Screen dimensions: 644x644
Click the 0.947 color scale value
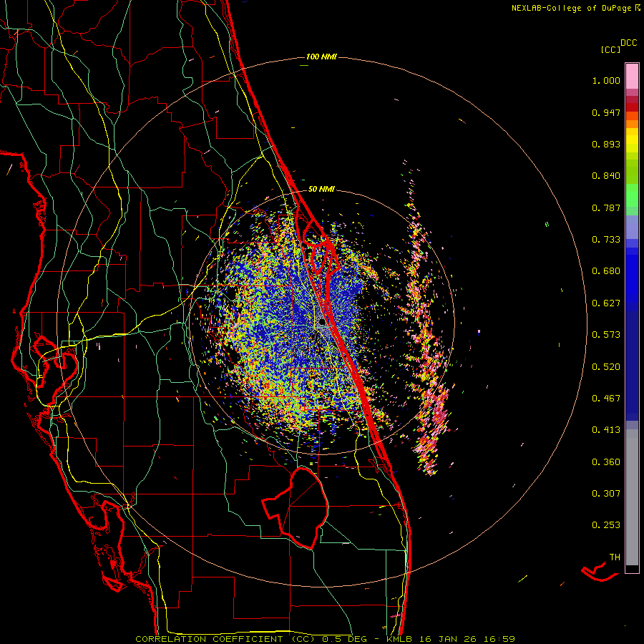pyautogui.click(x=606, y=112)
